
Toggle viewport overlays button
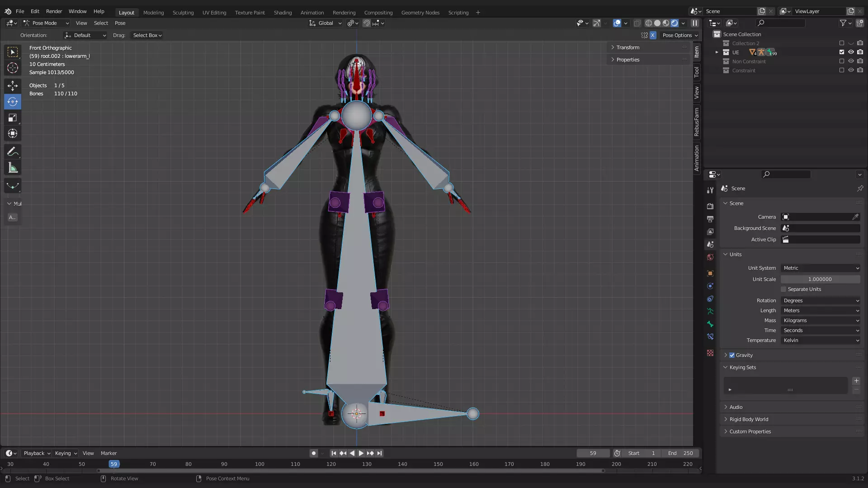pos(617,23)
